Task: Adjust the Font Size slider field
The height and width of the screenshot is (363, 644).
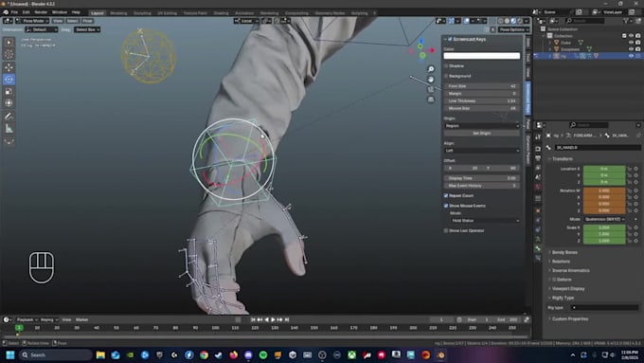Action: (482, 86)
